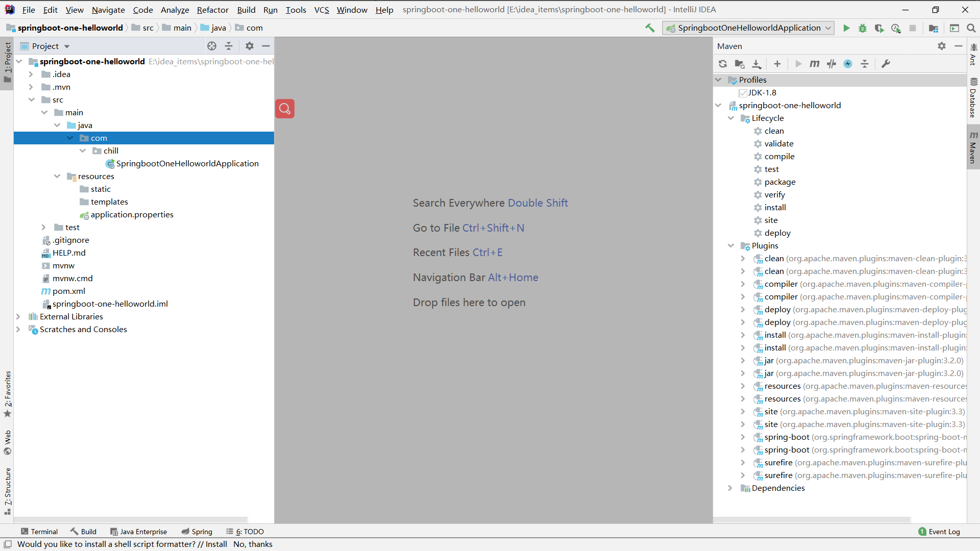Open the Database side tab
This screenshot has height=551, width=980.
coord(973,98)
